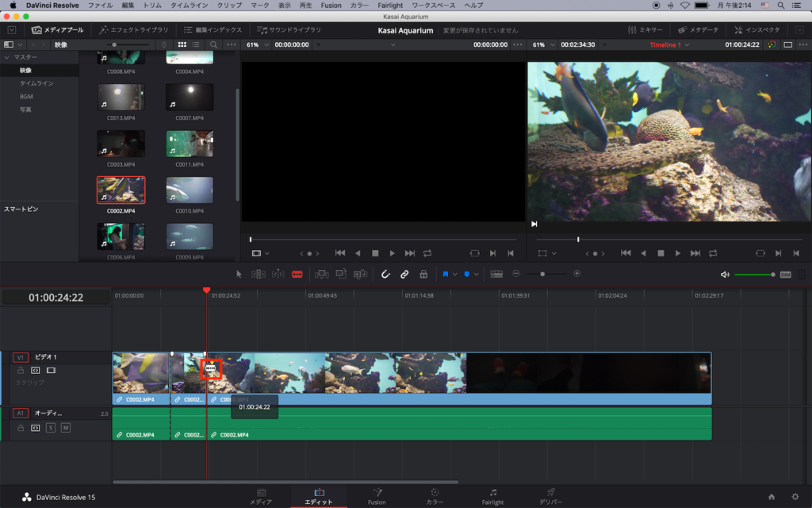Mute audio track A1 with M button
The image size is (812, 508).
(x=66, y=428)
